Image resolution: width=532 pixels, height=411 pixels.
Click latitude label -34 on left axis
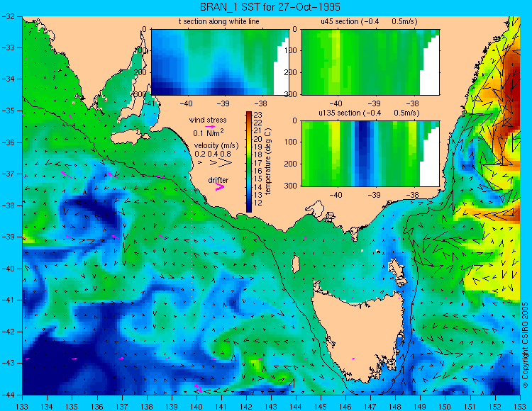coord(9,79)
